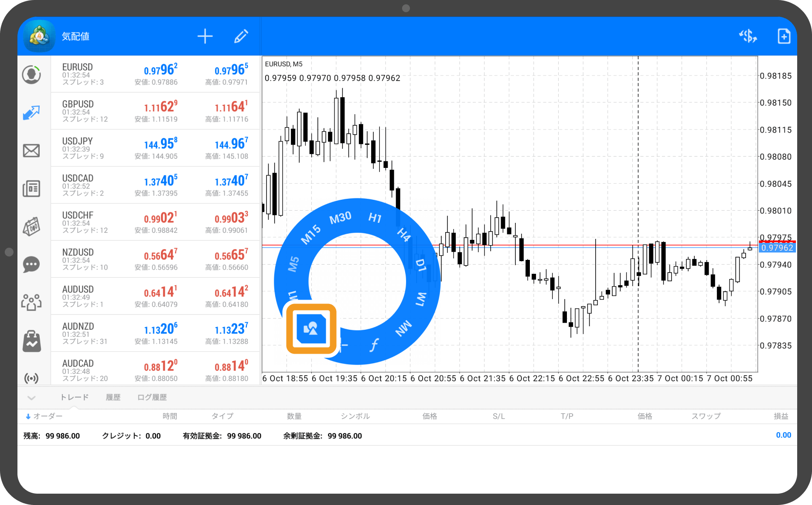812x505 pixels.
Task: Open the market shopping bag icon
Action: (x=31, y=341)
